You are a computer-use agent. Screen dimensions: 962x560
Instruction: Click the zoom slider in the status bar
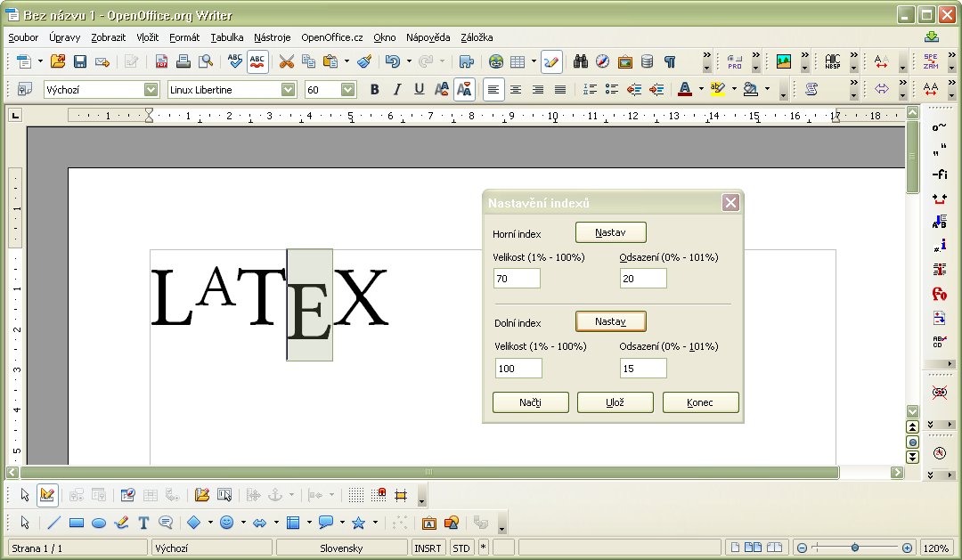pyautogui.click(x=854, y=548)
